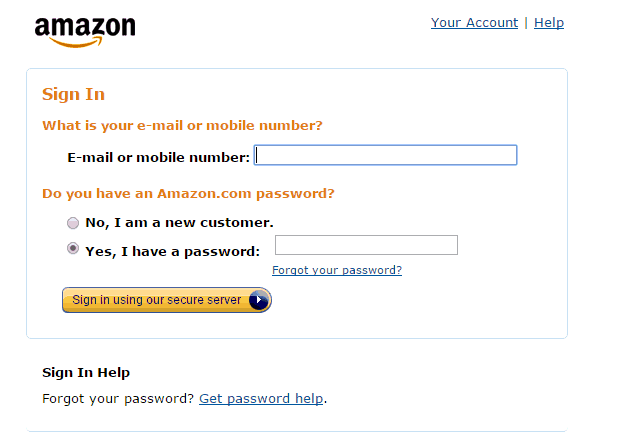Open the Your Account link
Image resolution: width=624 pixels, height=436 pixels.
pyautogui.click(x=474, y=23)
